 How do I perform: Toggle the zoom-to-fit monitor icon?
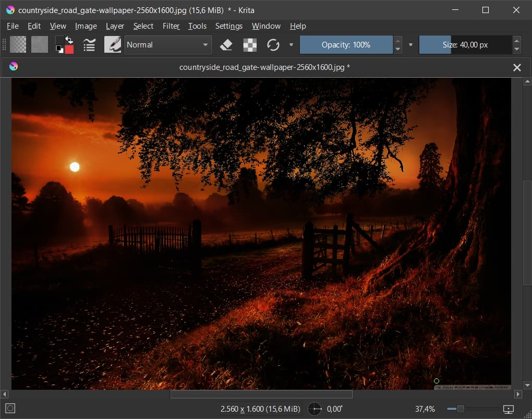pos(509,409)
